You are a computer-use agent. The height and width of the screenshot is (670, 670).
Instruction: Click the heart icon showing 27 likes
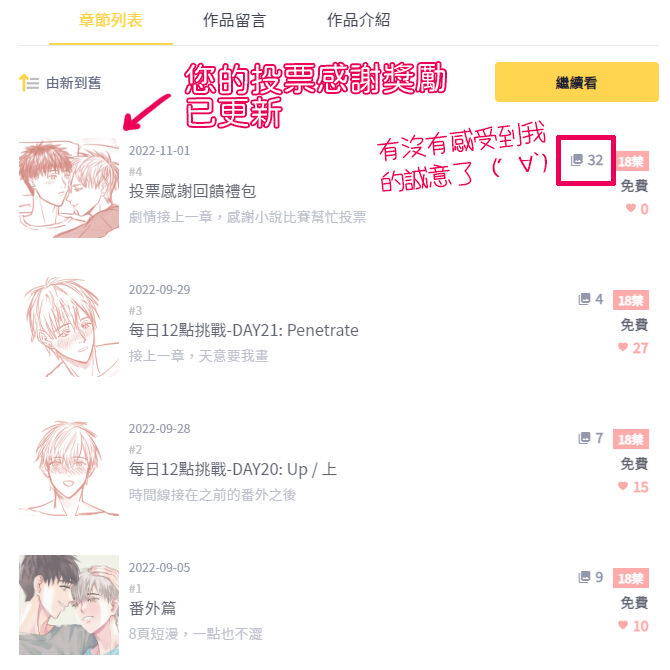click(623, 347)
